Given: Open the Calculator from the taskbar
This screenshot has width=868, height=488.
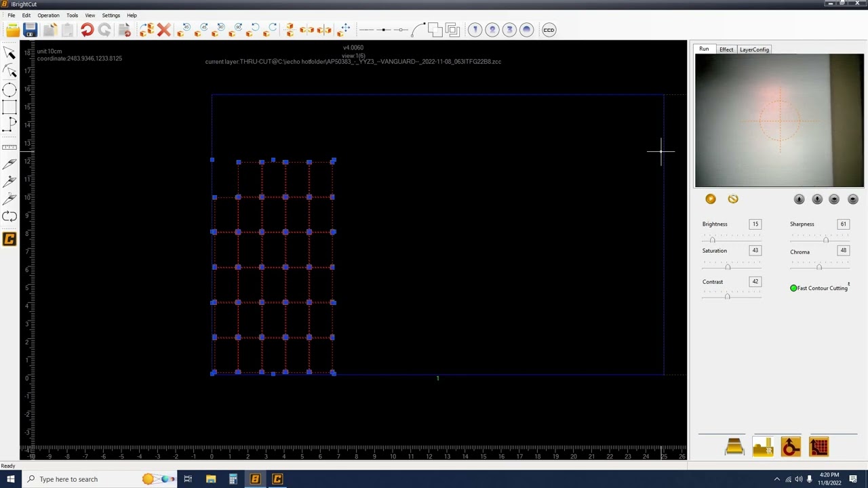Looking at the screenshot, I should [233, 479].
